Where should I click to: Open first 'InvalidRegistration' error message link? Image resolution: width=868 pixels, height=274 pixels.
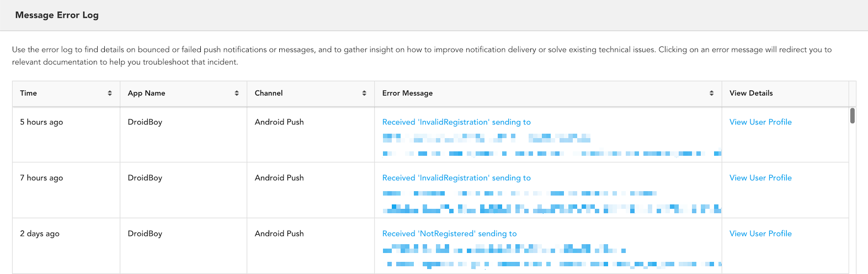456,122
